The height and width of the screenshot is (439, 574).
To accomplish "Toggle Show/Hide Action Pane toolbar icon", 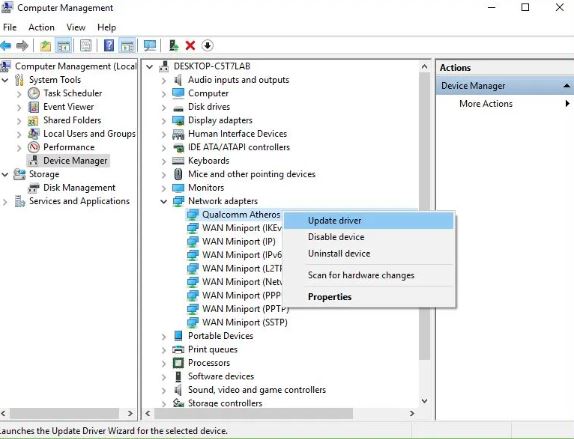I will (x=127, y=46).
